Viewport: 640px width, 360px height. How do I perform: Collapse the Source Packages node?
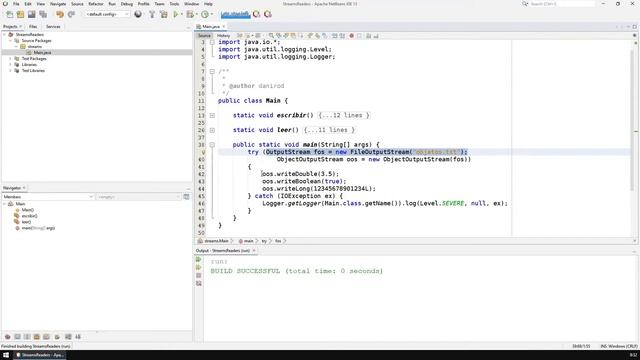pyautogui.click(x=11, y=41)
